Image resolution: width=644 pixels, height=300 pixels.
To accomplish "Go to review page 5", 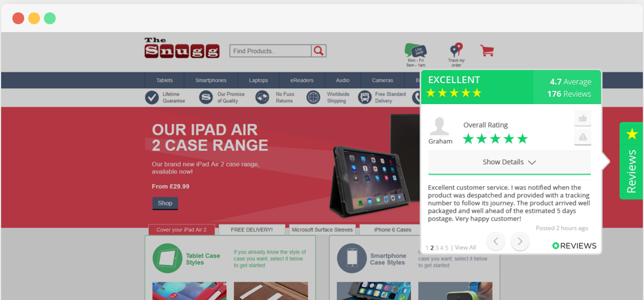I will pos(447,248).
